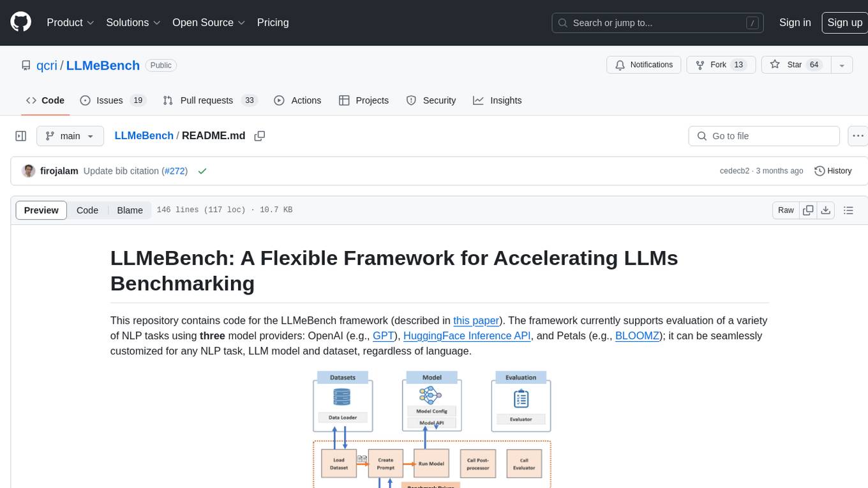Viewport: 868px width, 488px height.
Task: Switch to the Projects tab
Action: coord(364,100)
